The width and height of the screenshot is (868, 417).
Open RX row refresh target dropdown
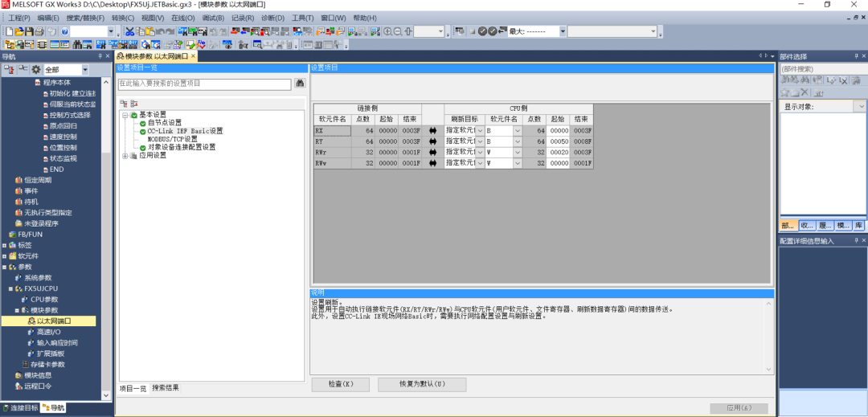(480, 130)
